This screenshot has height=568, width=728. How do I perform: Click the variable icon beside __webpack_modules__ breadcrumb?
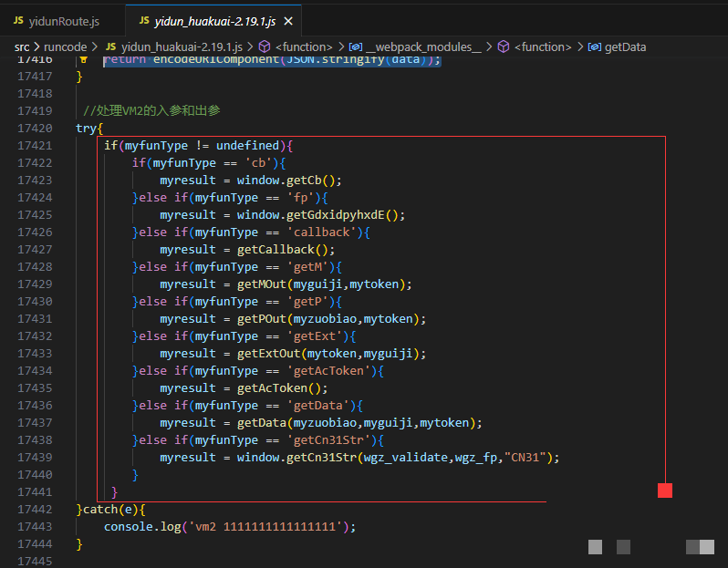point(355,46)
